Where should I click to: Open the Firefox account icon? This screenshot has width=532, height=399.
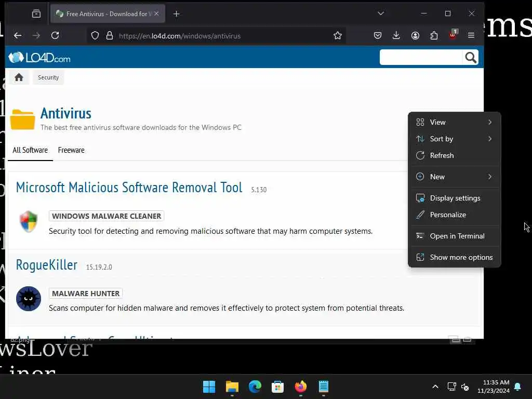pos(415,35)
